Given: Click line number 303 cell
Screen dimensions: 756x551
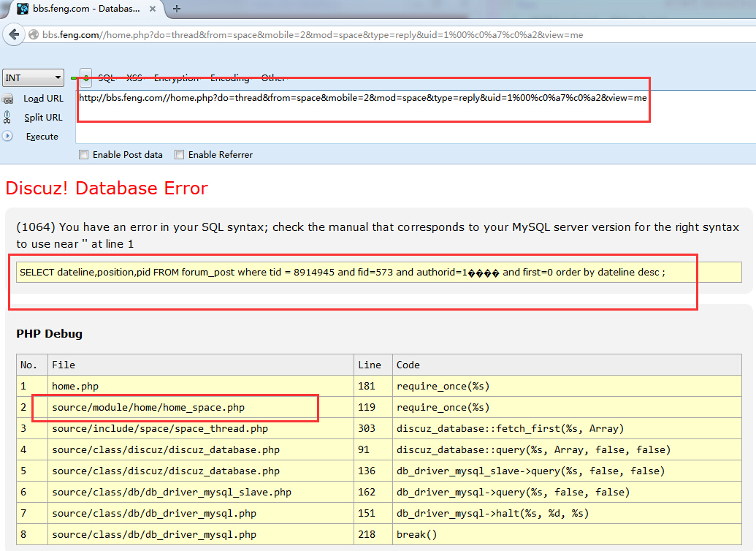Looking at the screenshot, I should click(x=373, y=428).
